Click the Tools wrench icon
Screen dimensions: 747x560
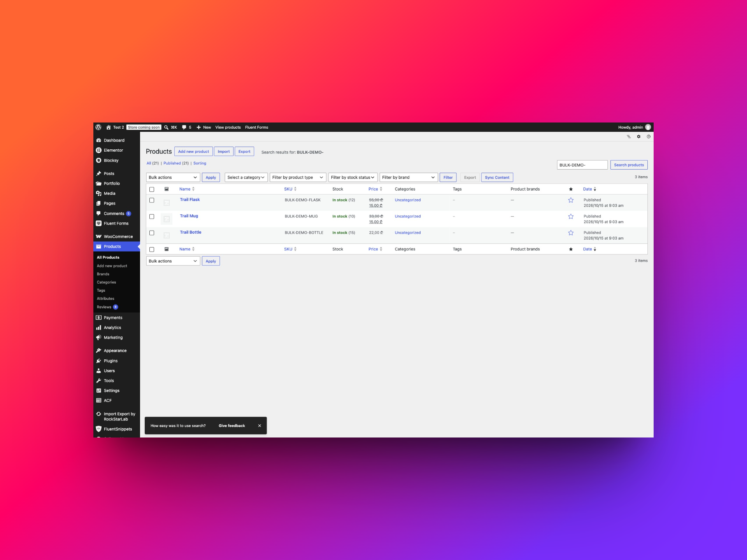98,381
